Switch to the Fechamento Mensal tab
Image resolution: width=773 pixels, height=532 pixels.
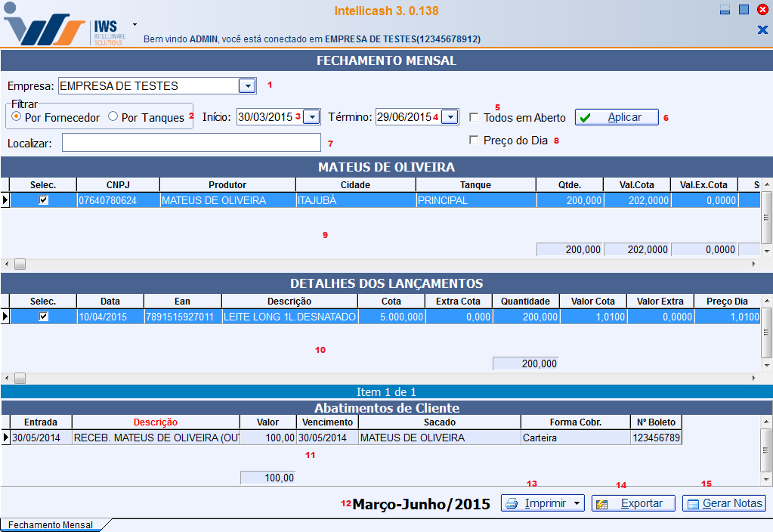coord(51,524)
